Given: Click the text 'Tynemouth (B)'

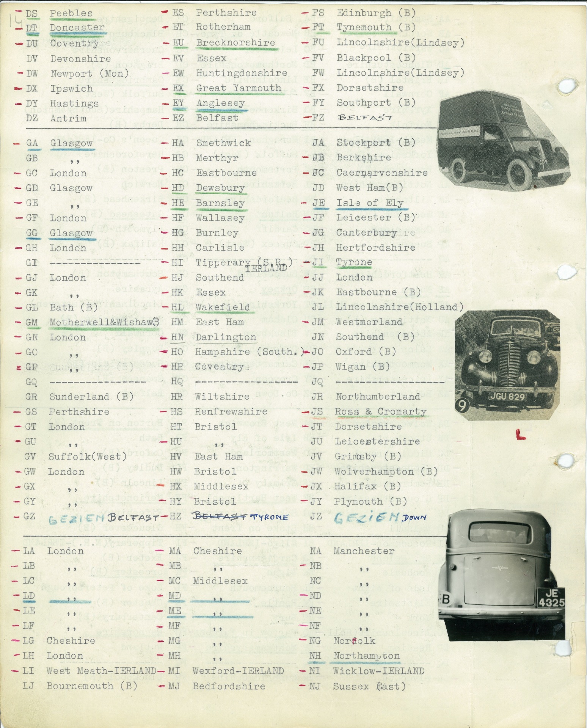Looking at the screenshot, I should pyautogui.click(x=376, y=28).
